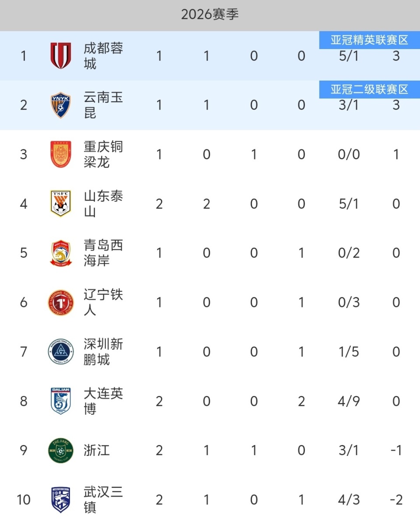Open team name 山东泰山
Screen dimensions: 420x519
click(x=103, y=204)
